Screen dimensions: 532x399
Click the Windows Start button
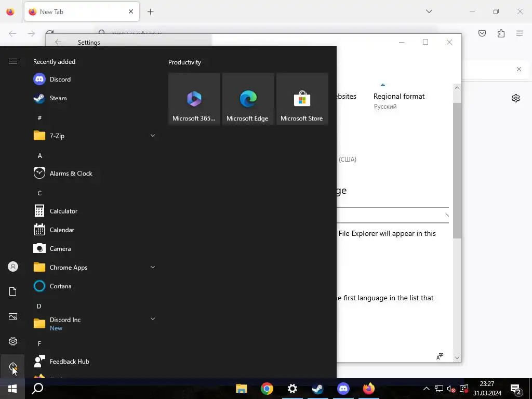[x=12, y=389]
